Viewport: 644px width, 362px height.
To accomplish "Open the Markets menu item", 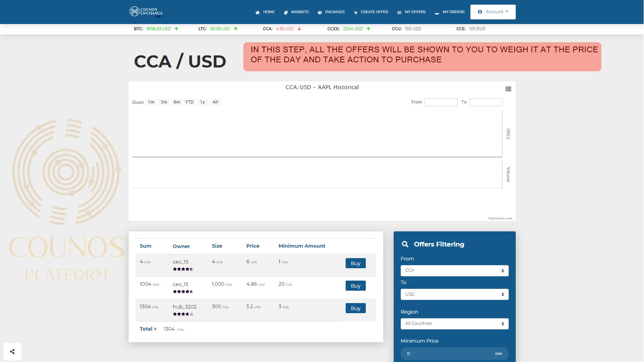I will click(x=296, y=12).
